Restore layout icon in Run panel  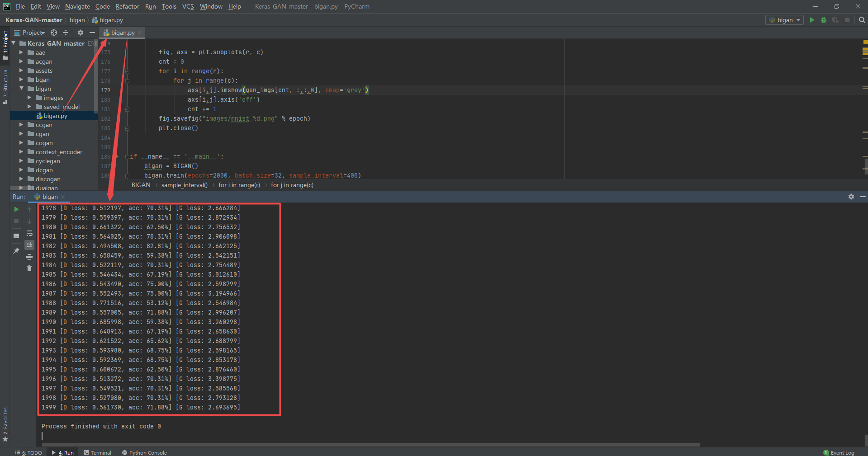(x=16, y=235)
